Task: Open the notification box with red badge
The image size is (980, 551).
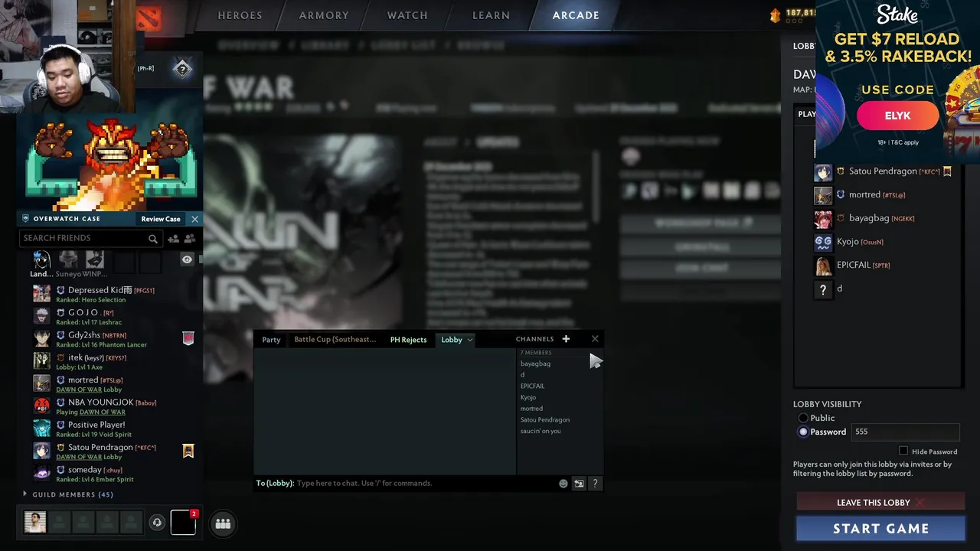Action: [183, 522]
